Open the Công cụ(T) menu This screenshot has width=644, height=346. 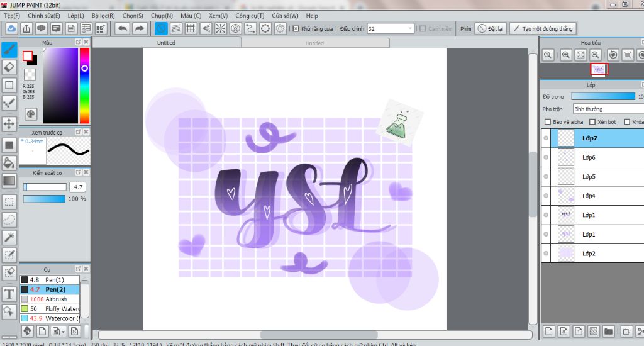250,16
